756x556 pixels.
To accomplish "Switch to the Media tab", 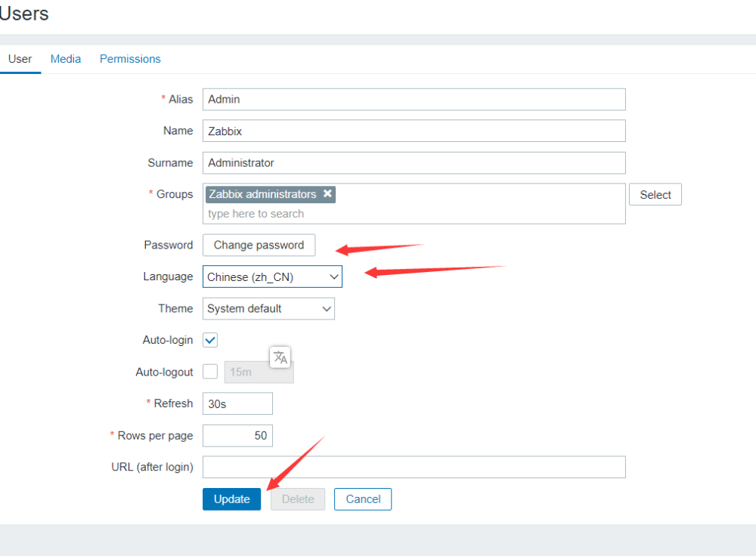I will [66, 59].
